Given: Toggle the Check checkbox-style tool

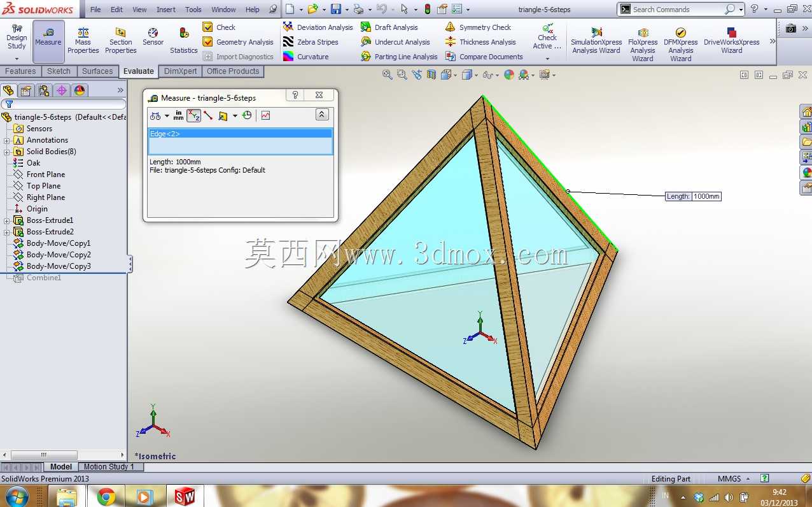Looking at the screenshot, I should (218, 27).
